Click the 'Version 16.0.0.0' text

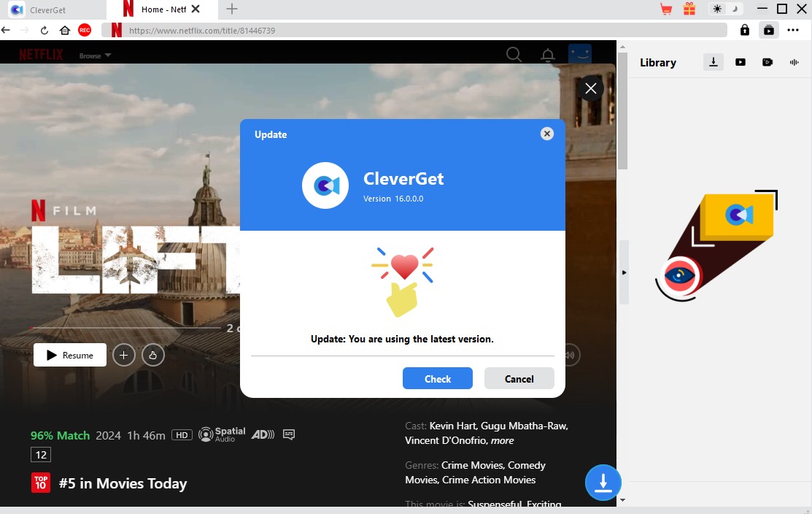[x=393, y=199]
